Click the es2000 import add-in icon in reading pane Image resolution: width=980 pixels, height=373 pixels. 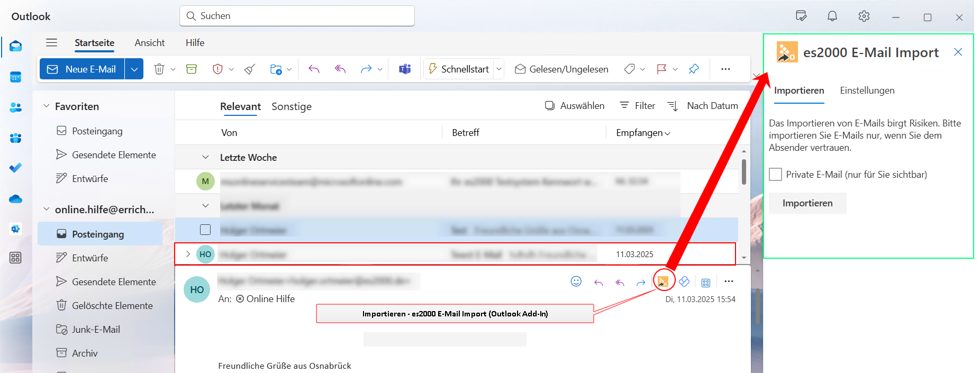663,282
